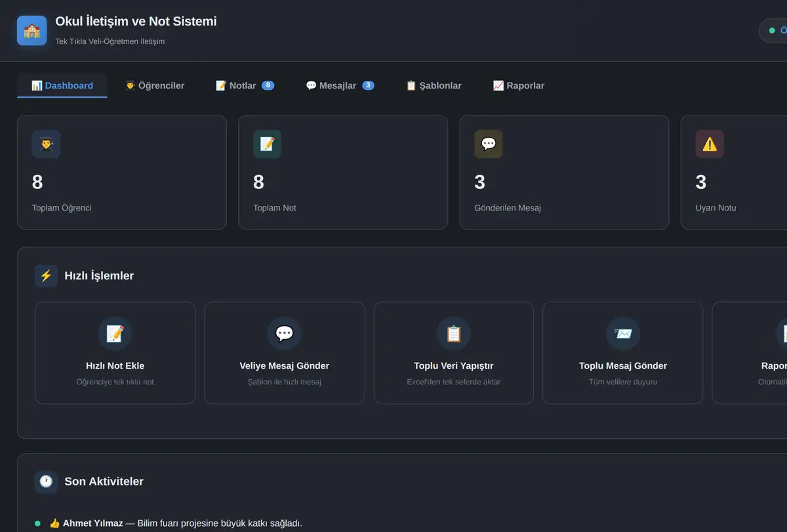Click the lightning icon beside Hızlı İşlemler
Viewport: 787px width, 532px height.
pos(46,276)
